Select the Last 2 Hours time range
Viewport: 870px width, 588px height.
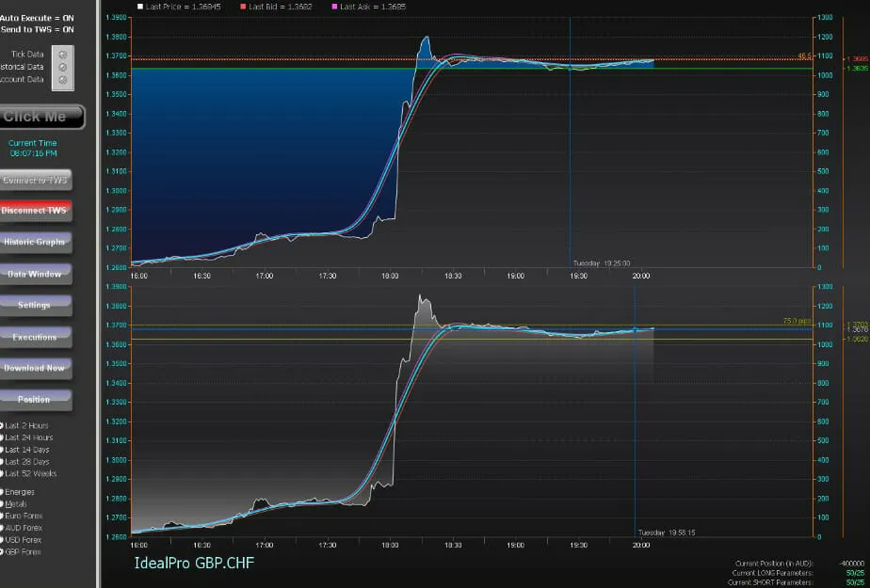tap(3, 425)
